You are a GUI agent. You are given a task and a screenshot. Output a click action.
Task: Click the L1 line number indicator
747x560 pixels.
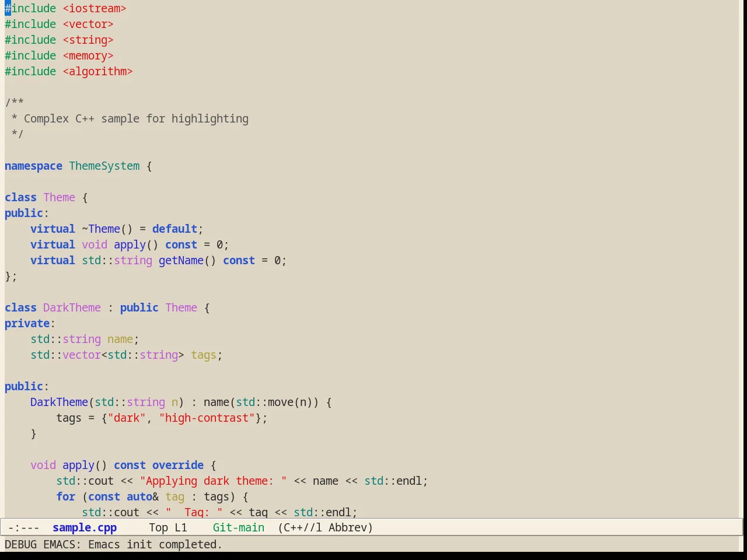tap(181, 527)
